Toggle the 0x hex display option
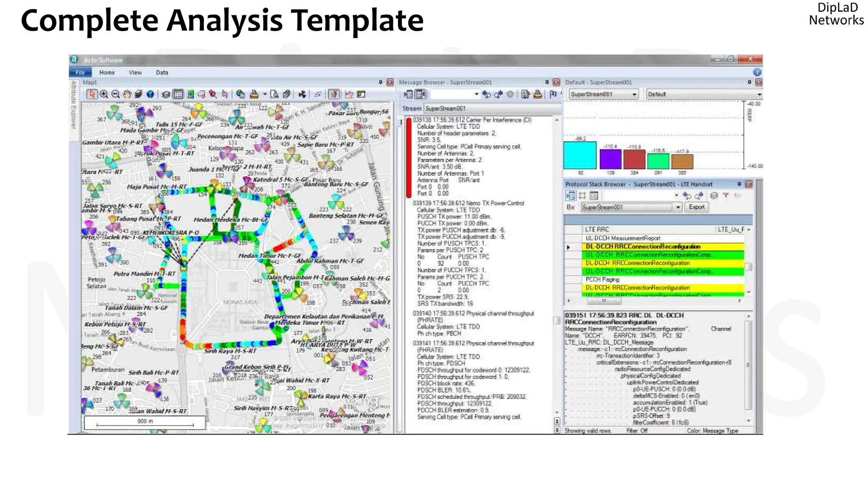Viewport: 868px width, 488px height. pos(570,207)
